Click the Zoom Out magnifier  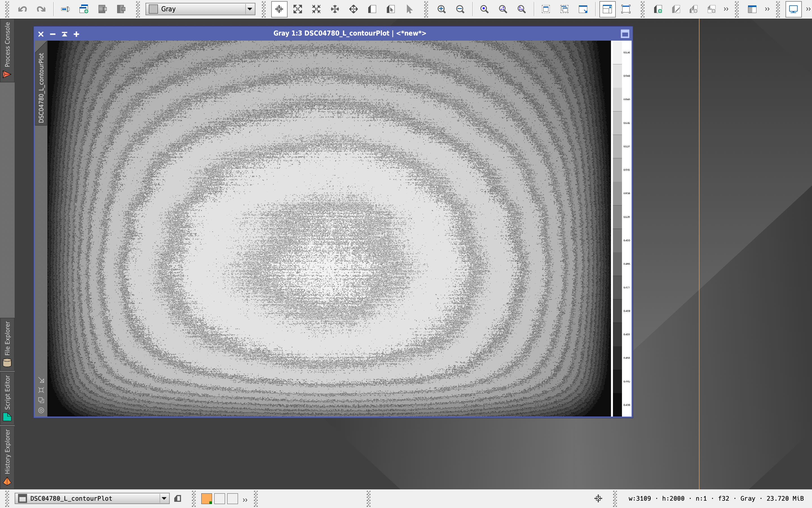[x=460, y=9]
